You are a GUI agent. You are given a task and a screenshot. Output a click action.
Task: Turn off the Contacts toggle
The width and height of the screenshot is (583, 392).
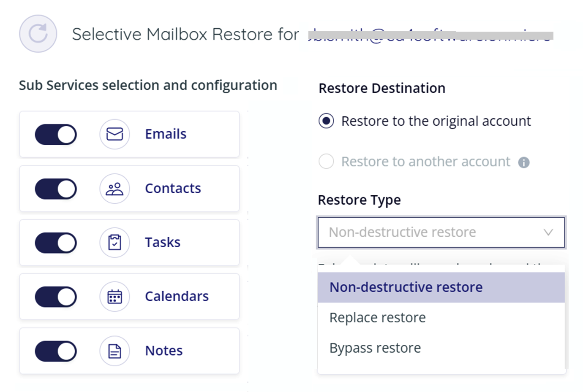pyautogui.click(x=56, y=189)
